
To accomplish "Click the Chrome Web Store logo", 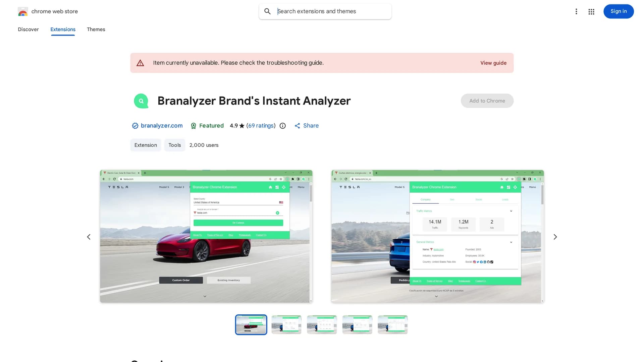I will (x=23, y=11).
